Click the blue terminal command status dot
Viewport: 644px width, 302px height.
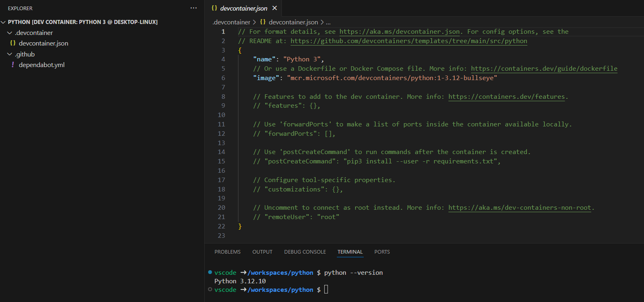[x=210, y=272]
